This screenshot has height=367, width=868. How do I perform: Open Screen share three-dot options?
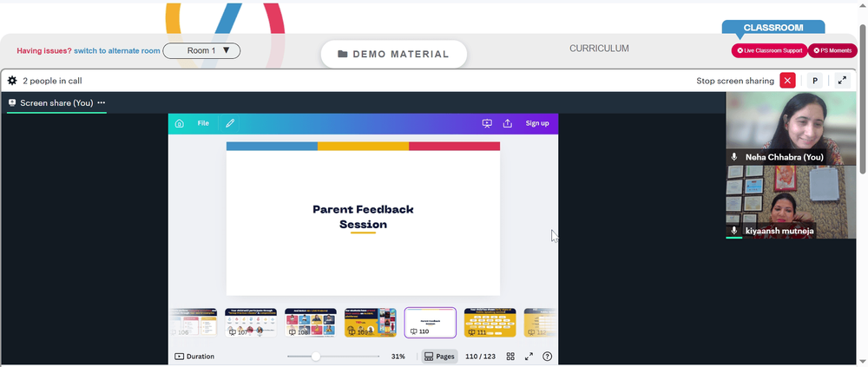(x=102, y=103)
